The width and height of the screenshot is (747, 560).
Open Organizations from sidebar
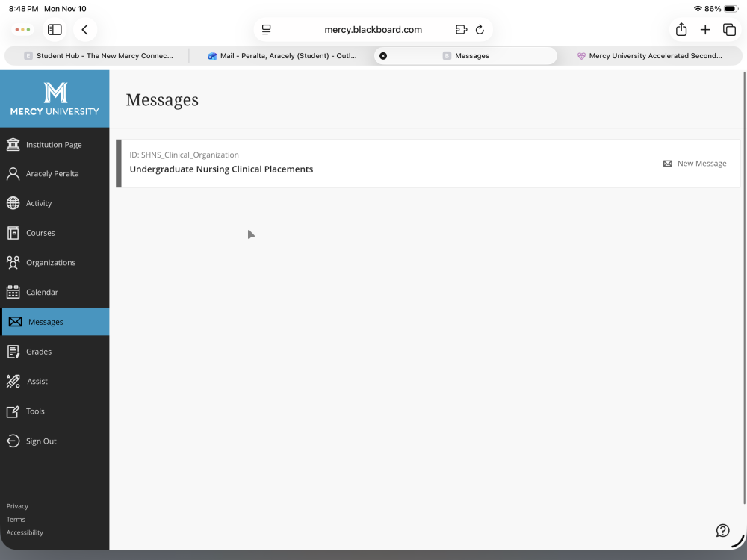pos(50,263)
